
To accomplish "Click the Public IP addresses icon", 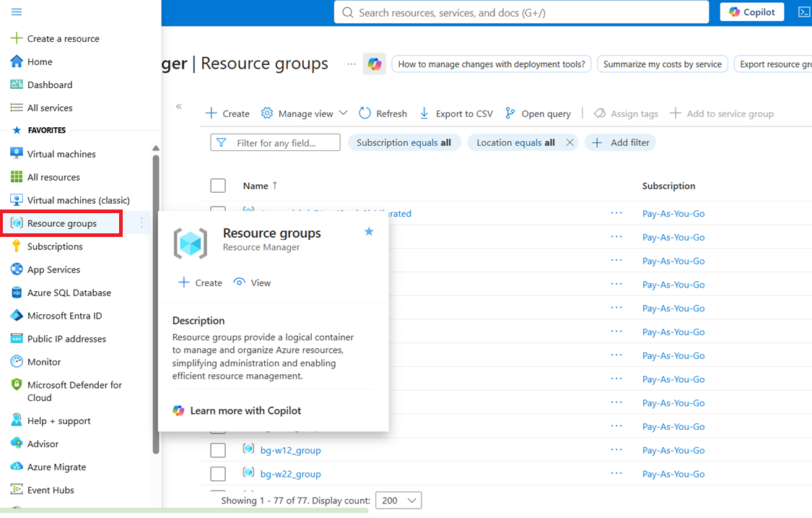I will click(17, 339).
